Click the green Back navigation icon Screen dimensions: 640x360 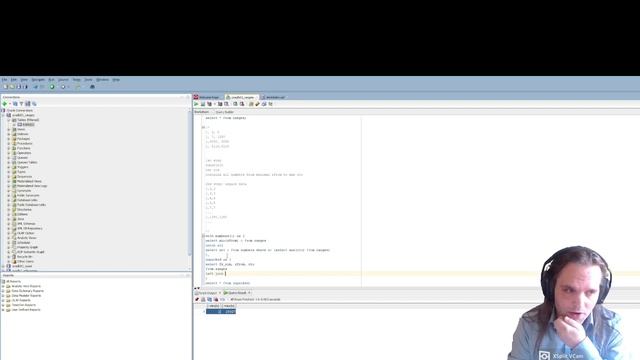[52, 87]
